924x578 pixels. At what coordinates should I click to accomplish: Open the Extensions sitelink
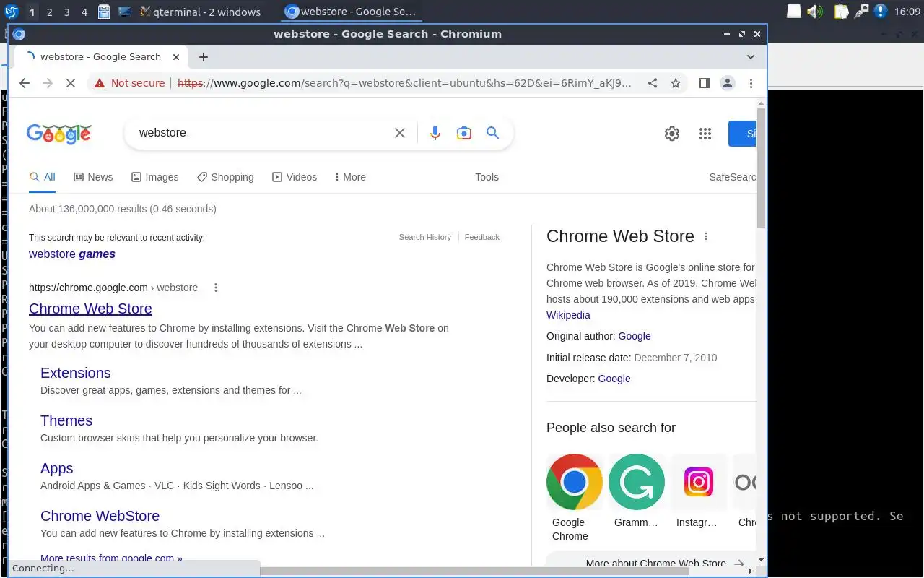pos(76,373)
